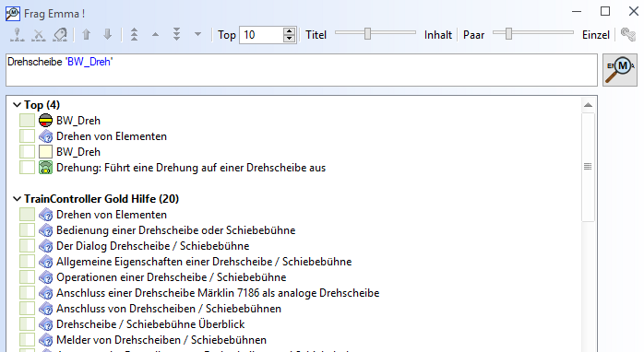Increase the Top count with the up spinner

pos(289,31)
